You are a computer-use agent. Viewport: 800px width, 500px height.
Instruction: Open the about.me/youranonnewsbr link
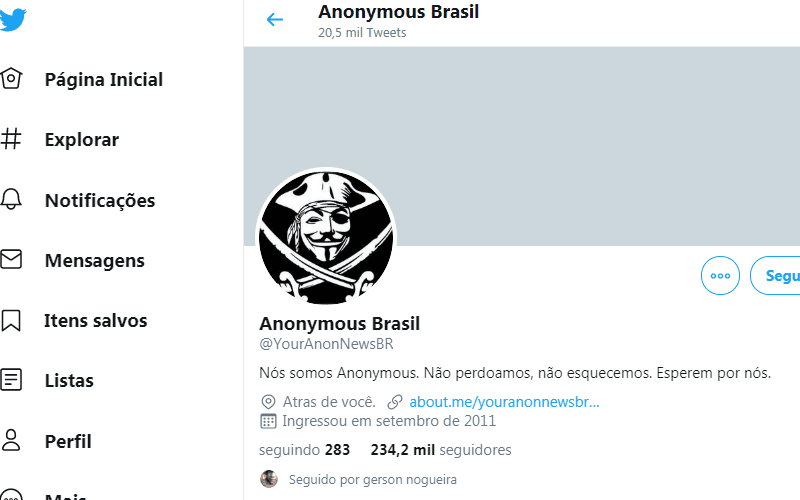(504, 402)
